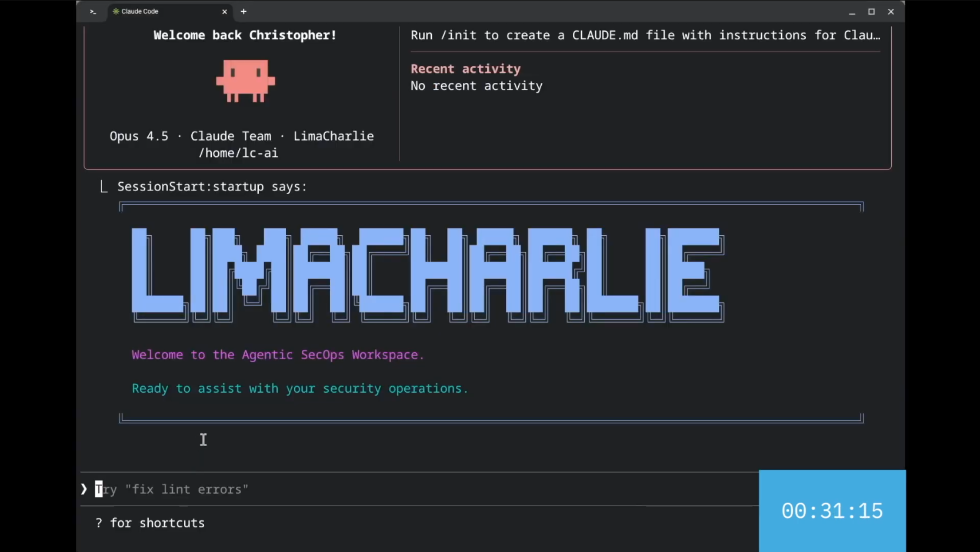Click the "Opus 4.5 · Claude Team · LimaCharlie" line
Screen dimensions: 980x552
tap(242, 136)
